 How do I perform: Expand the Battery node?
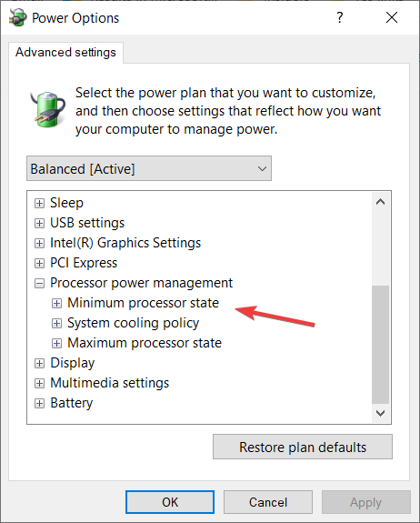39,403
